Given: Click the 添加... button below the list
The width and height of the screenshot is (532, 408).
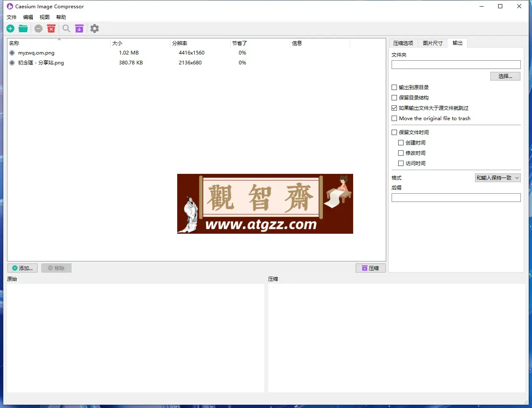Looking at the screenshot, I should (23, 268).
